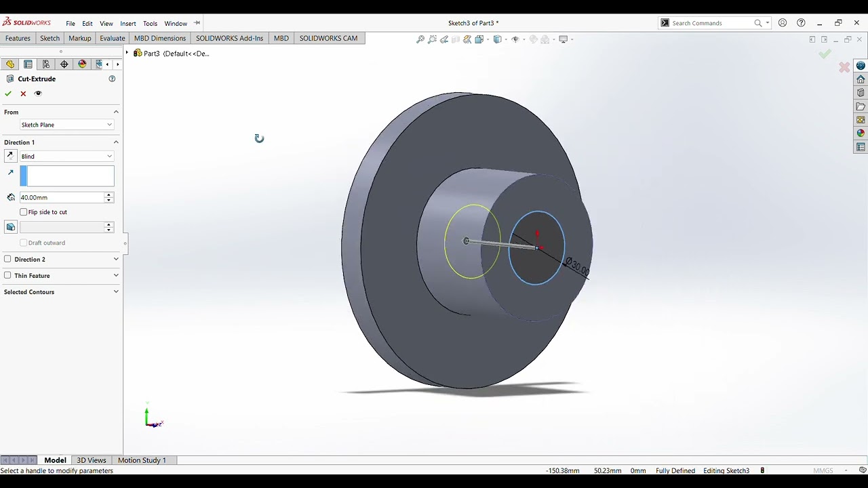Cancel sketch with red X corner icon
868x488 pixels.
[844, 67]
